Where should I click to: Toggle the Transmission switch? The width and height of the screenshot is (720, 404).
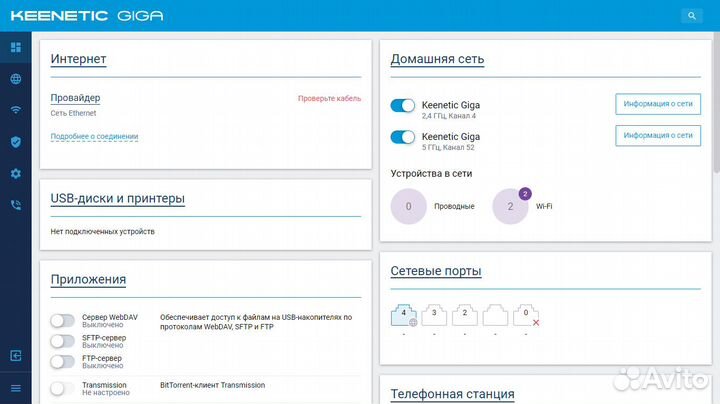tap(62, 389)
